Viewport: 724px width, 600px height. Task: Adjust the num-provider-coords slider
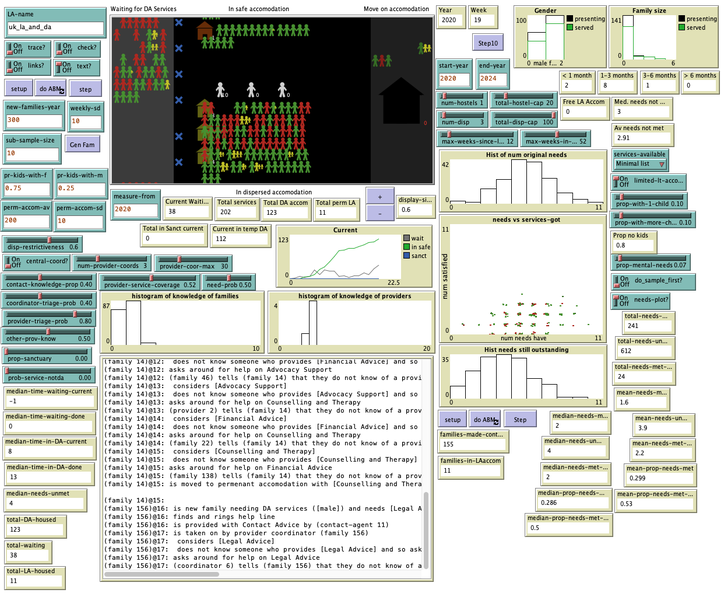click(112, 263)
